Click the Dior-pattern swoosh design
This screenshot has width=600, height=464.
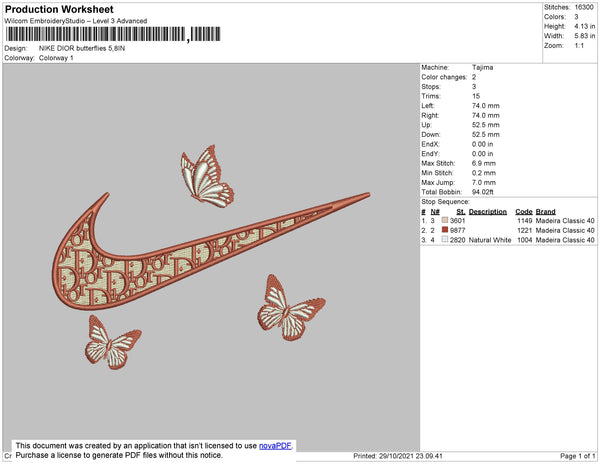tap(211, 251)
